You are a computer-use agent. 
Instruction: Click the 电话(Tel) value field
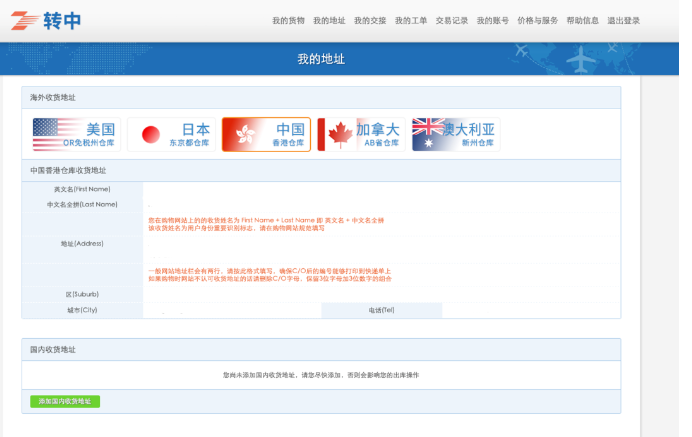[x=531, y=310]
